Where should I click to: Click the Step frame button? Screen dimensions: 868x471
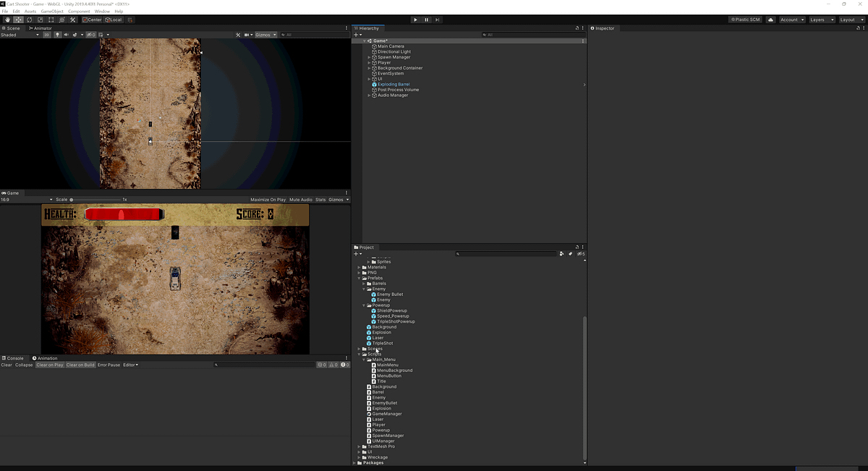pyautogui.click(x=437, y=20)
